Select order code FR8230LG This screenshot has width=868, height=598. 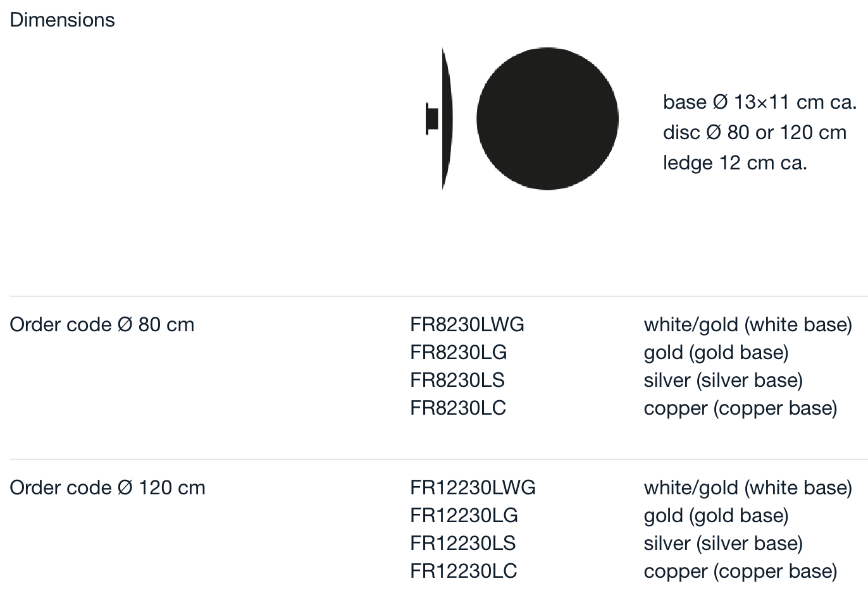pyautogui.click(x=458, y=352)
